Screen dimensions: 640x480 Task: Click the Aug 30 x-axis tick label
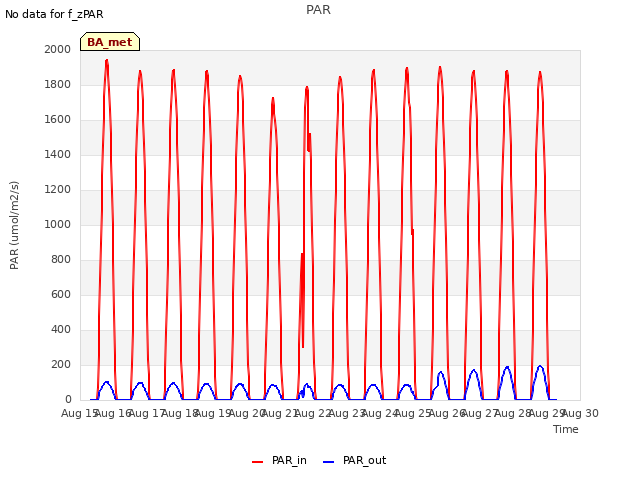(x=581, y=413)
